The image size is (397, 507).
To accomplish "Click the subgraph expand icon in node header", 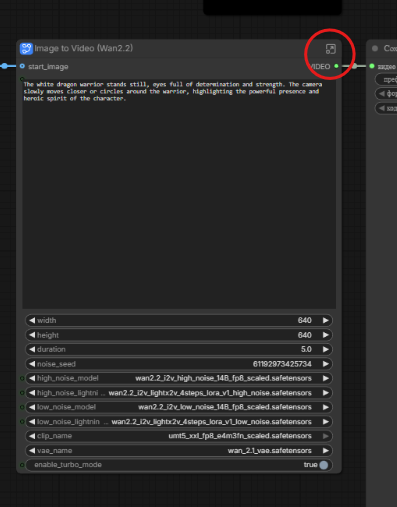I will click(330, 49).
